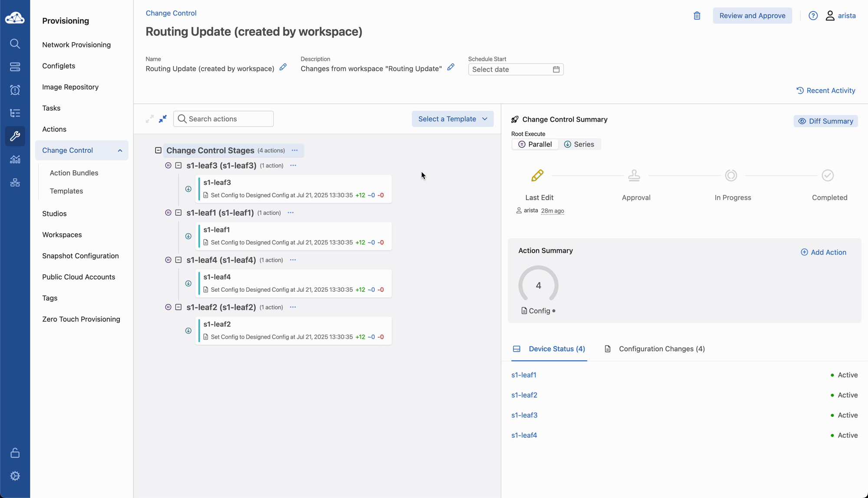Image resolution: width=868 pixels, height=498 pixels.
Task: Set Root Execute to Parallel
Action: (x=535, y=144)
